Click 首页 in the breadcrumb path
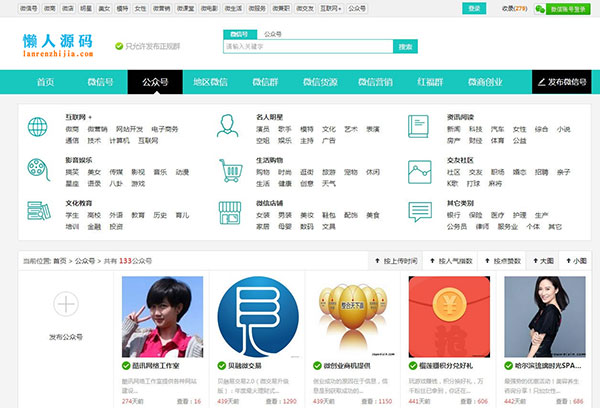This screenshot has height=408, width=600. pyautogui.click(x=59, y=261)
